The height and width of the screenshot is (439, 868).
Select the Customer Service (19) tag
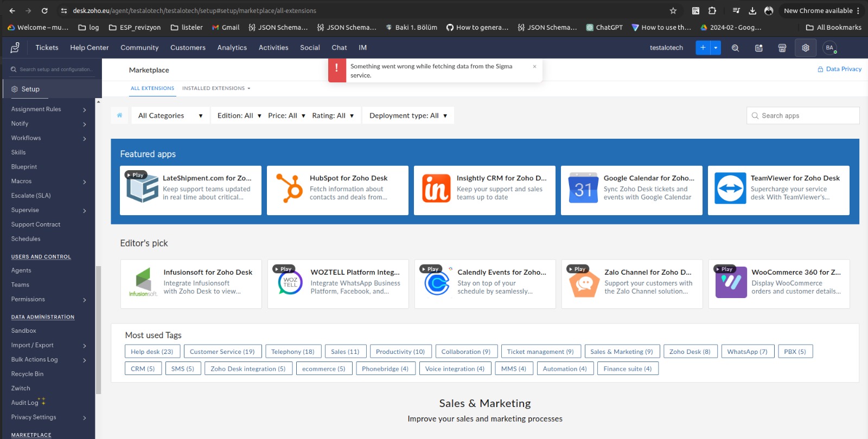point(222,352)
